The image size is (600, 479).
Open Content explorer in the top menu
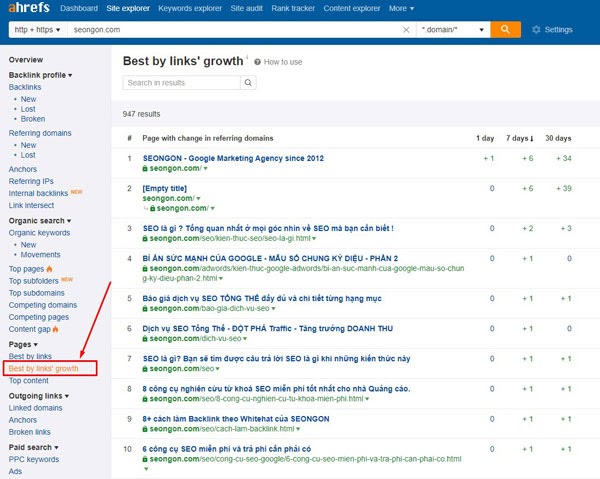352,8
